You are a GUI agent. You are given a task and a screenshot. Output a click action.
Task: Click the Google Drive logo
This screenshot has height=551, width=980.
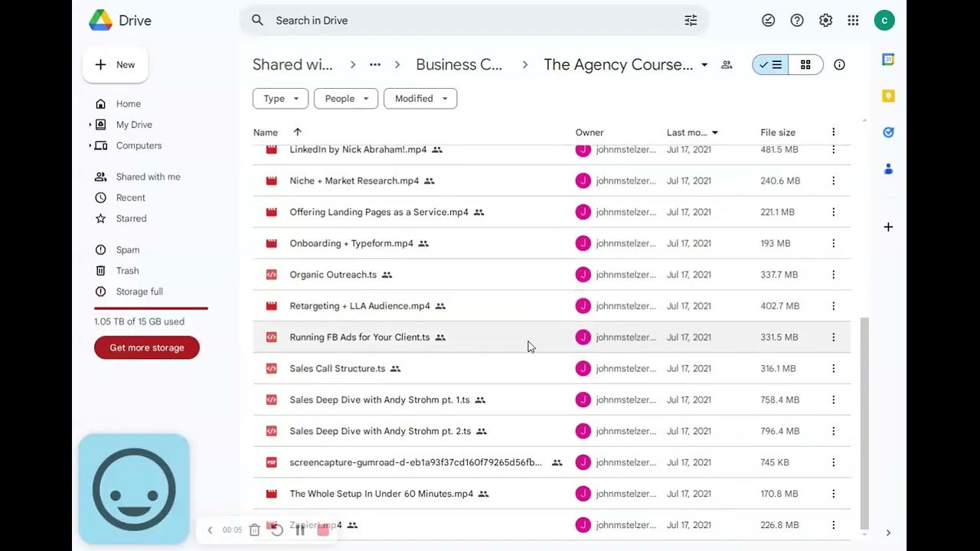point(100,21)
